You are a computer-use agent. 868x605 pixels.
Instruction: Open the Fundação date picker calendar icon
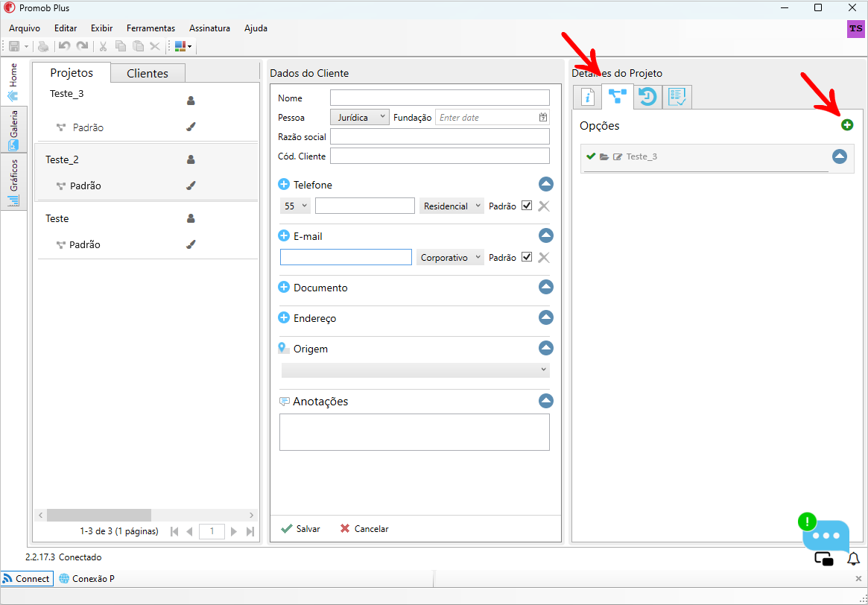point(543,117)
